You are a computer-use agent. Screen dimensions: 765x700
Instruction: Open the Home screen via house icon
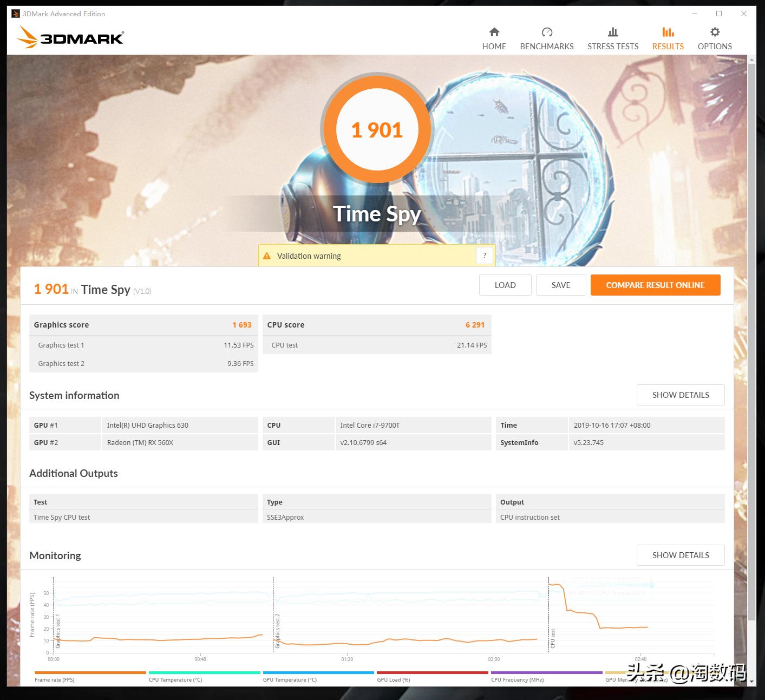coord(493,32)
